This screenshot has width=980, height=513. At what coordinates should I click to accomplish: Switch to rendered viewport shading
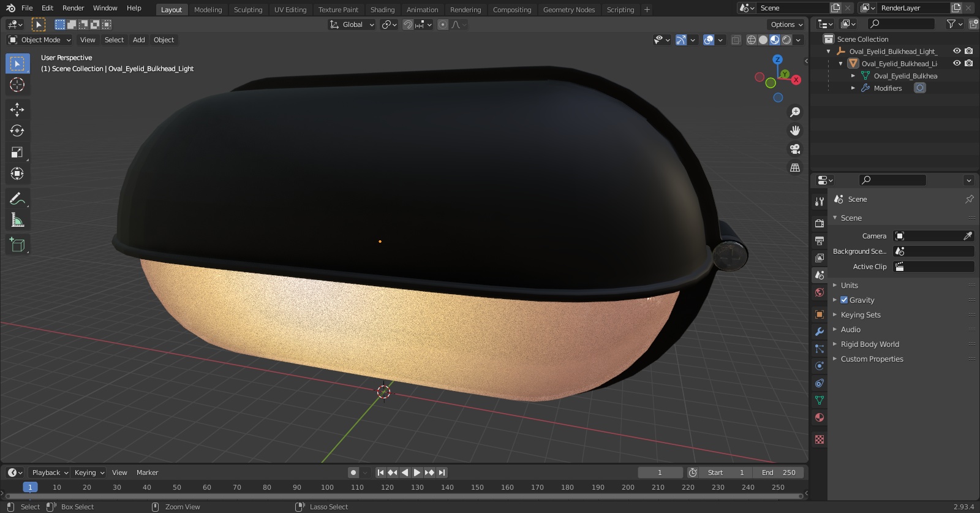[x=786, y=40]
